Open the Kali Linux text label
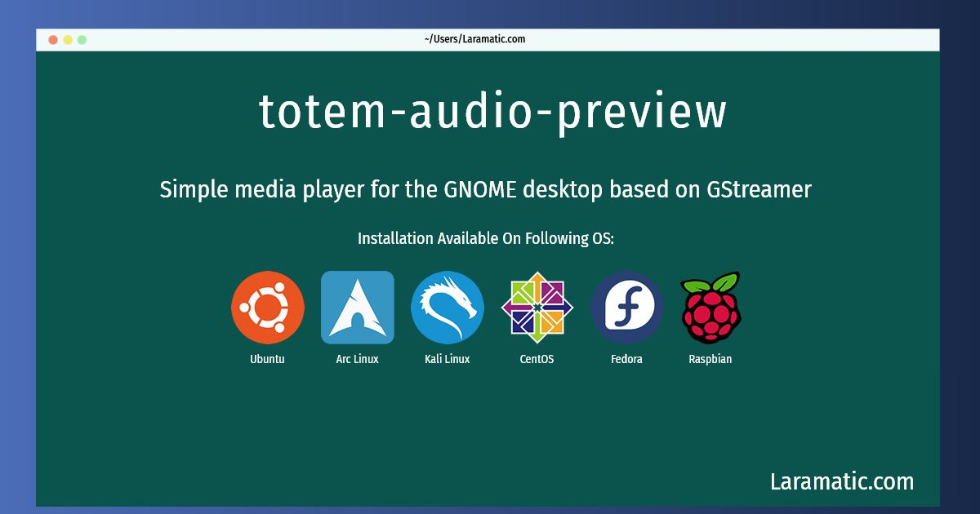980x514 pixels. click(x=448, y=359)
